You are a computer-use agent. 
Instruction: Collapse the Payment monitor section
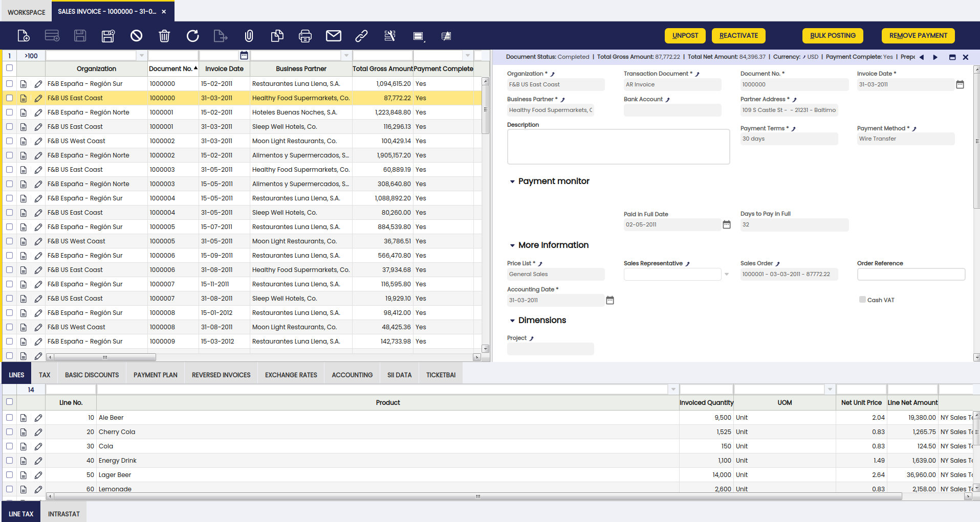click(x=512, y=181)
